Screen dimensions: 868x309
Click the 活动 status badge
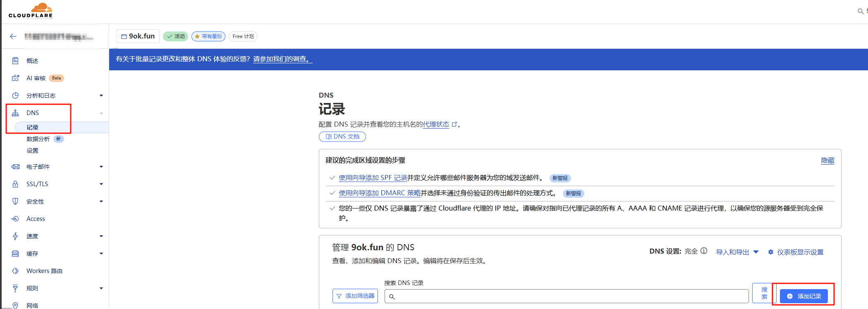[176, 36]
